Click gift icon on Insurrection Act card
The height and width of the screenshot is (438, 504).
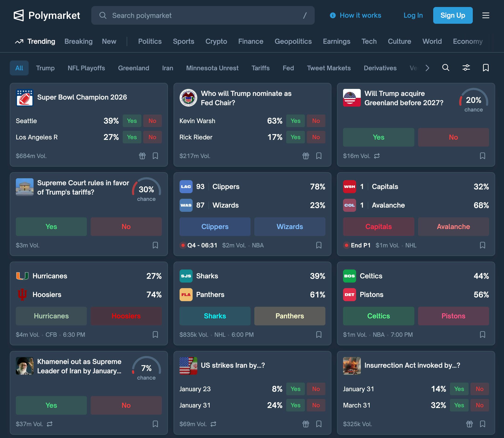(469, 424)
